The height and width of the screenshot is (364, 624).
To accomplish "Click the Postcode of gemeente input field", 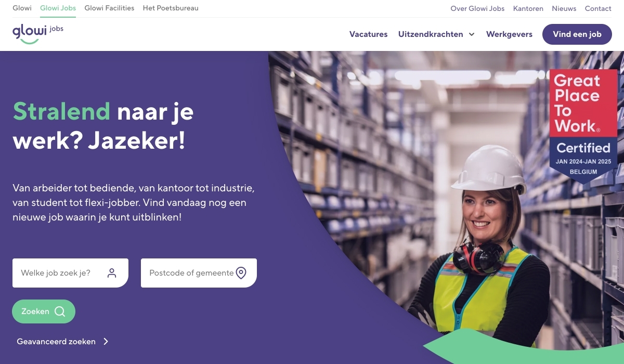I will pos(199,273).
